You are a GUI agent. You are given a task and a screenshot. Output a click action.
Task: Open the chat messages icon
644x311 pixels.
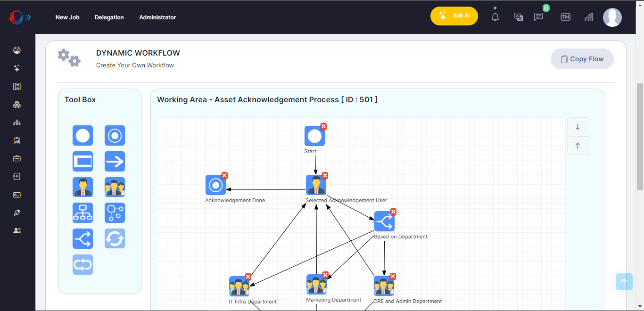538,17
